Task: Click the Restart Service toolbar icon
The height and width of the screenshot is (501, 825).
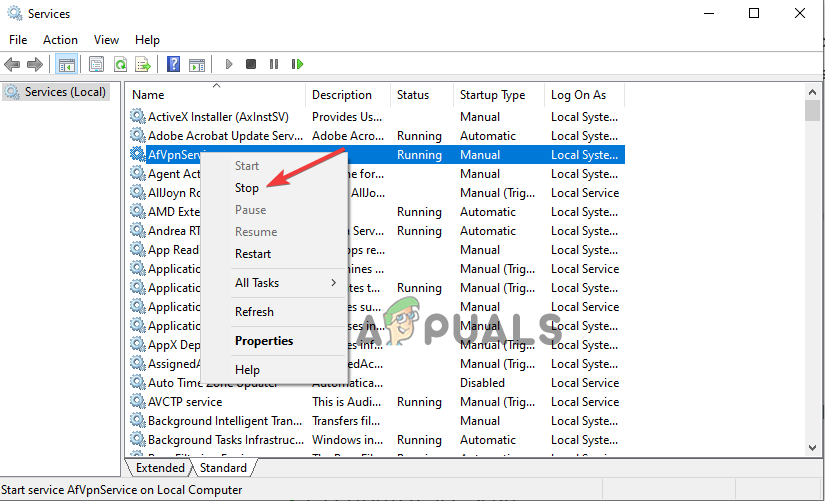Action: pyautogui.click(x=297, y=64)
